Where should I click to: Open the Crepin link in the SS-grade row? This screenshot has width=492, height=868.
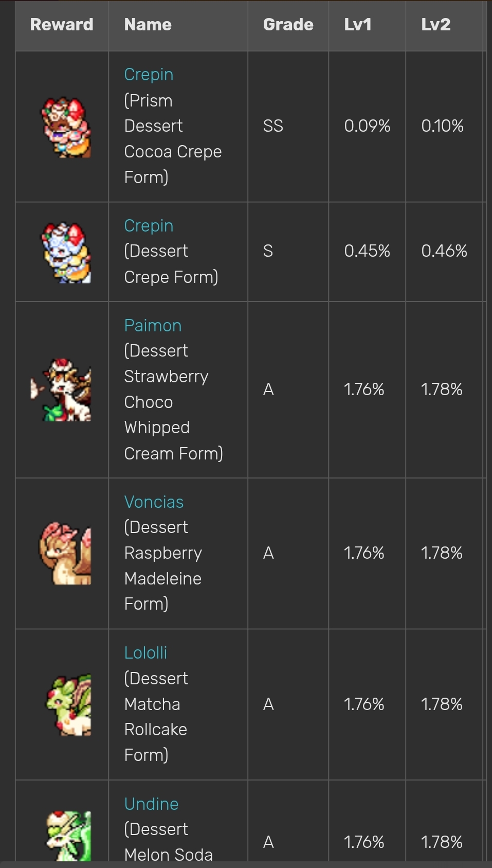149,75
